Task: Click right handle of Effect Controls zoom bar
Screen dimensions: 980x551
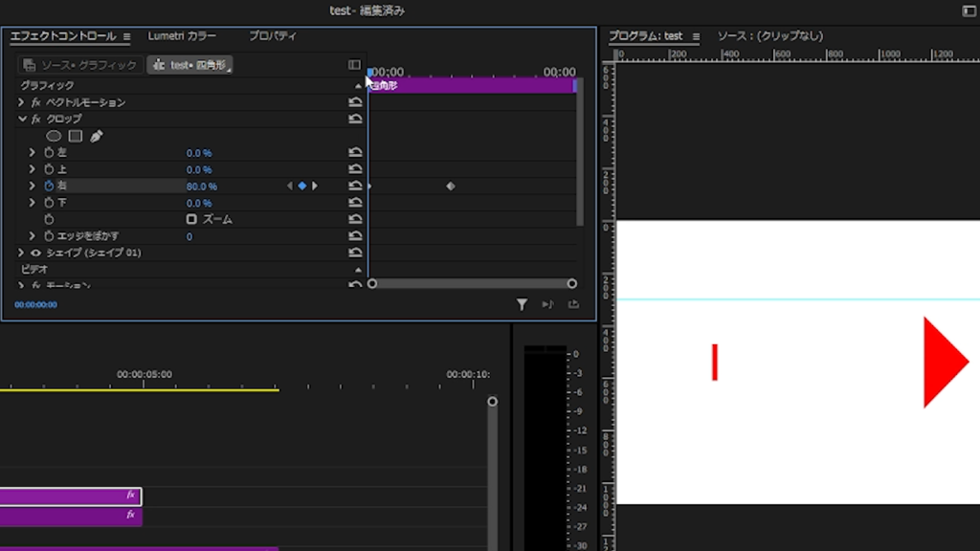Action: pyautogui.click(x=572, y=283)
